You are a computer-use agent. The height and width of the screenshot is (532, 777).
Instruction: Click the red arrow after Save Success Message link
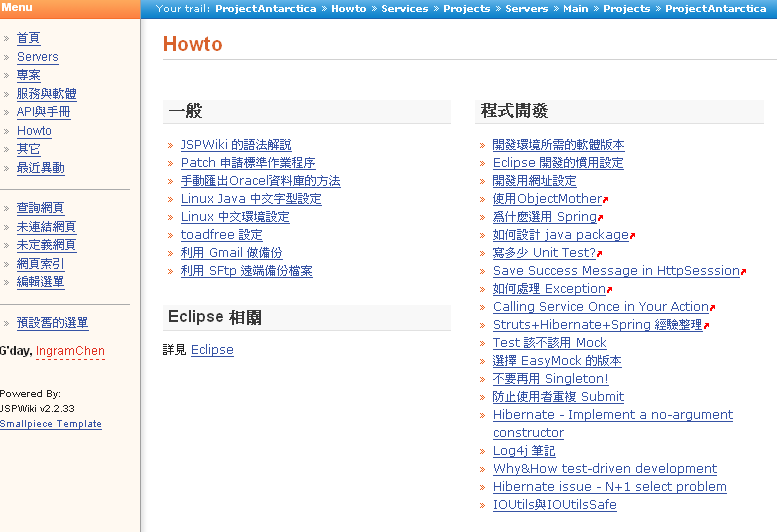click(x=743, y=272)
